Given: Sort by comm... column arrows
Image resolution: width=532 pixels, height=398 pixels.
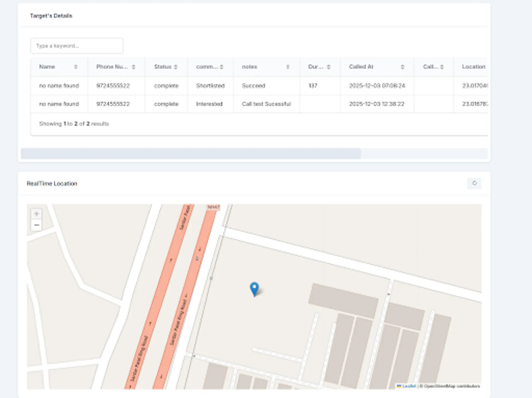Looking at the screenshot, I should tap(221, 67).
